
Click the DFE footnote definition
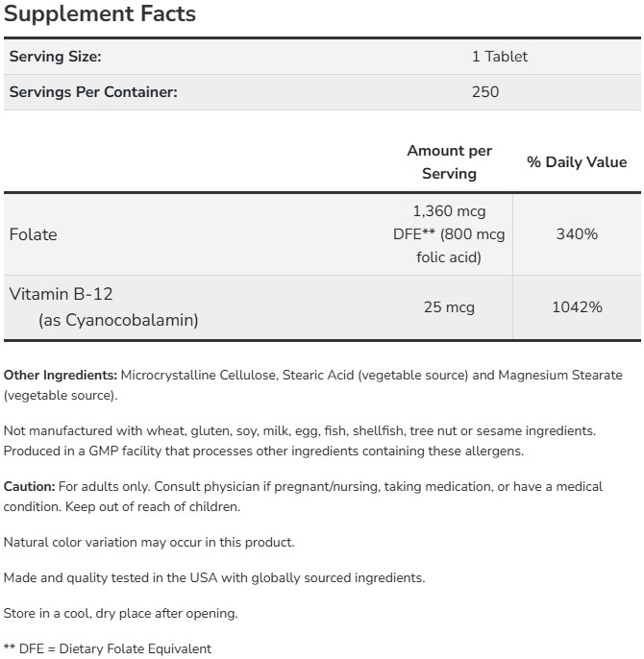108,648
